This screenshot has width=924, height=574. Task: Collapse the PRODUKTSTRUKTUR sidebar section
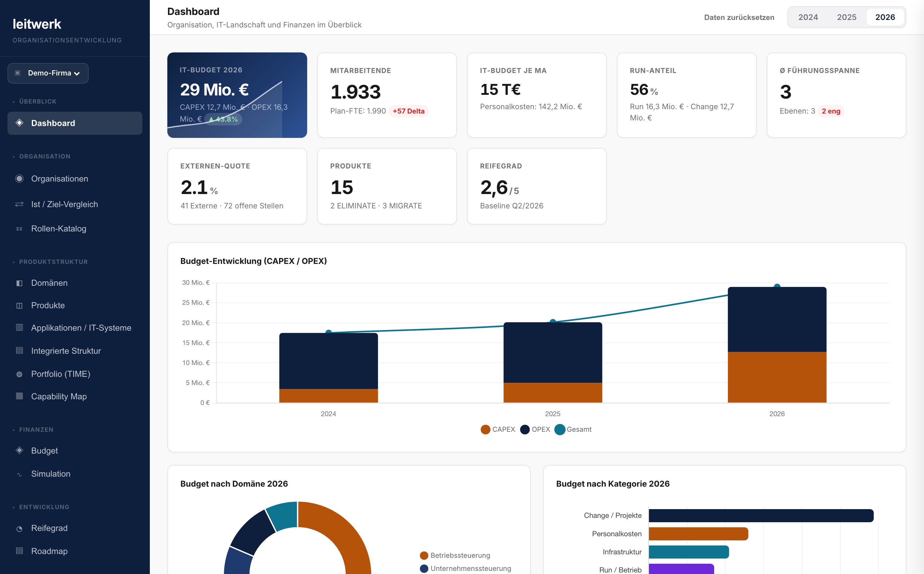click(x=50, y=262)
